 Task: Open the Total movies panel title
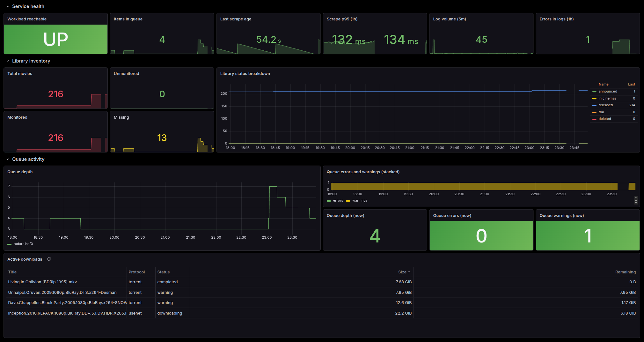pyautogui.click(x=20, y=74)
